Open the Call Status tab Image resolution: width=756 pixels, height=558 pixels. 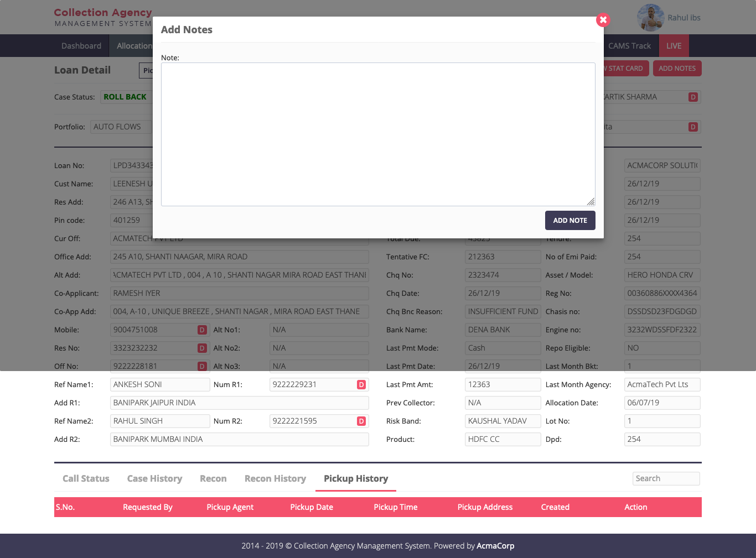pos(86,479)
